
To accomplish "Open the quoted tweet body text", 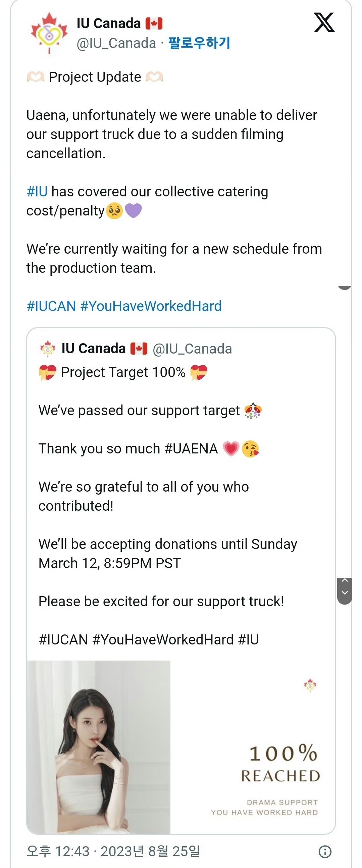I will 168,506.
